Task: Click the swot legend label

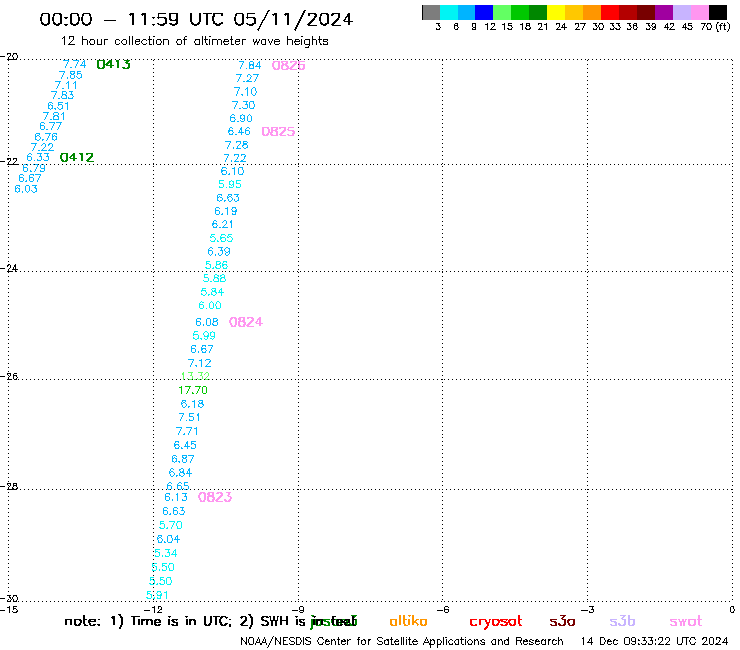Action: (x=686, y=622)
